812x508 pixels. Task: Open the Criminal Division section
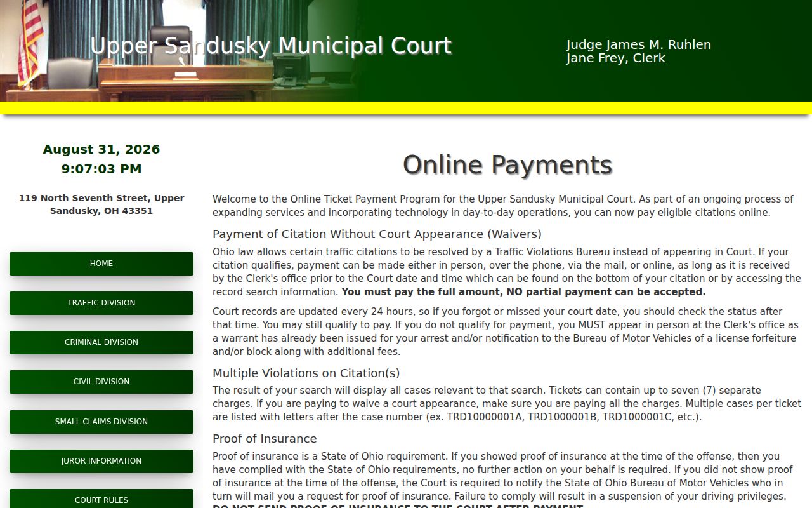point(101,342)
